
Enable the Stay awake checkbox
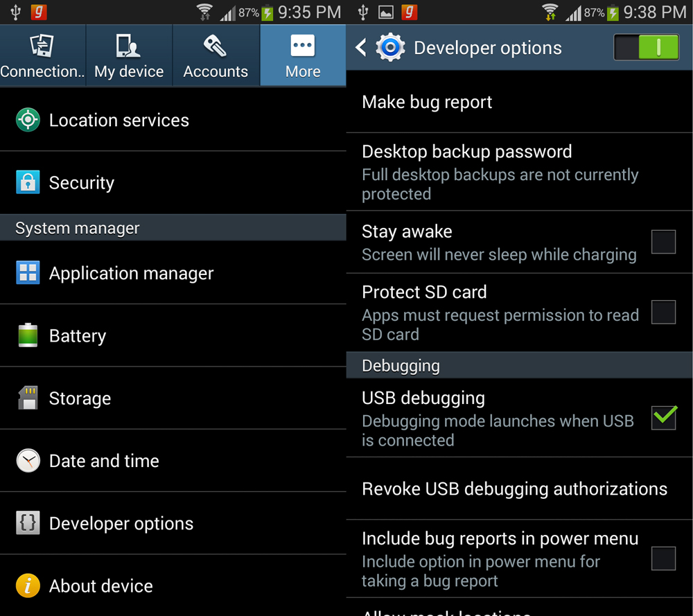point(663,242)
